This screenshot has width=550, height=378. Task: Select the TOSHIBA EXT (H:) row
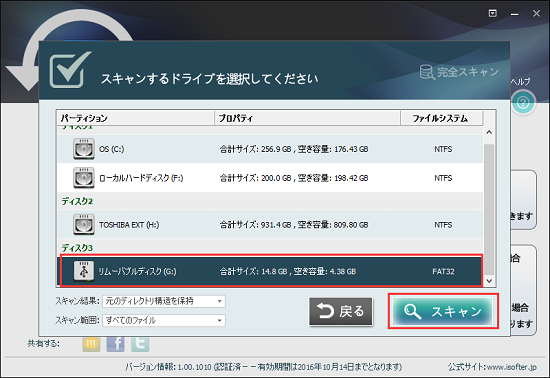pos(270,224)
